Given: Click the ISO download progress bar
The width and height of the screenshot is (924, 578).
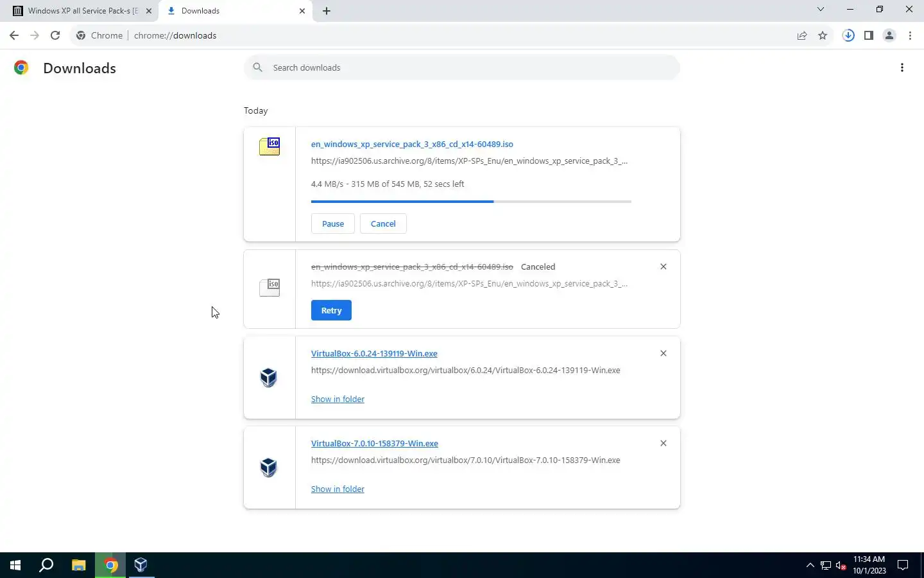Looking at the screenshot, I should tap(471, 202).
